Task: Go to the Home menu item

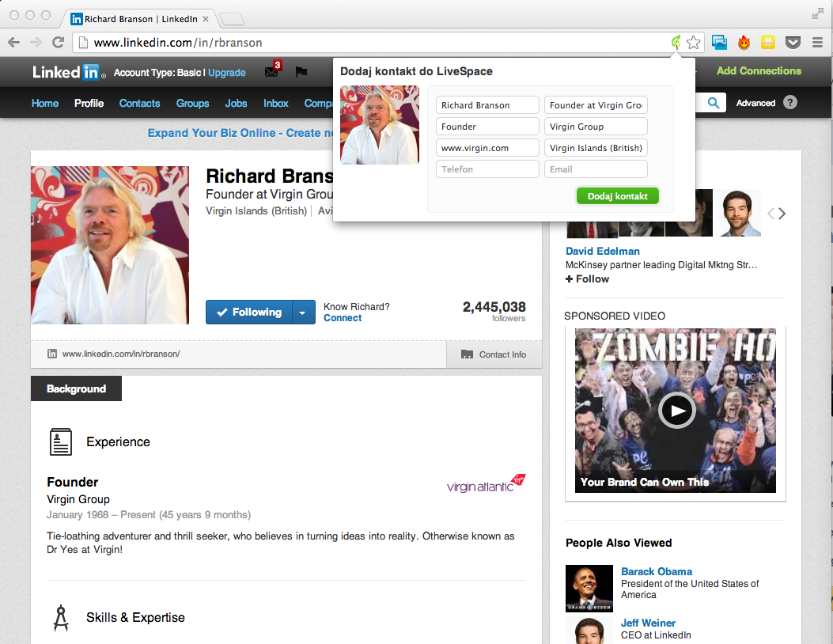Action: [45, 103]
